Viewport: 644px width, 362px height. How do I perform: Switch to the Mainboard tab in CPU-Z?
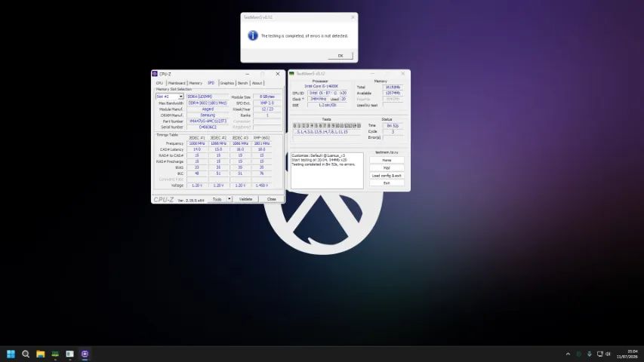click(x=177, y=83)
